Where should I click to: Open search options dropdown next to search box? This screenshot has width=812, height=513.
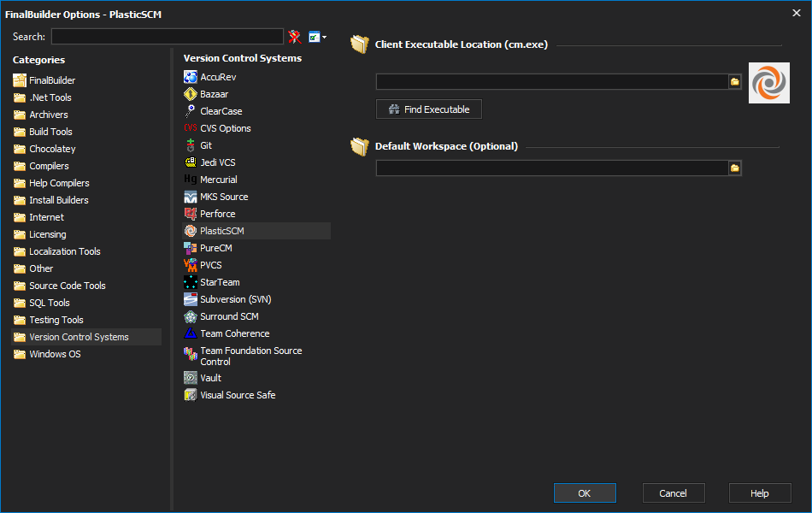click(x=317, y=37)
